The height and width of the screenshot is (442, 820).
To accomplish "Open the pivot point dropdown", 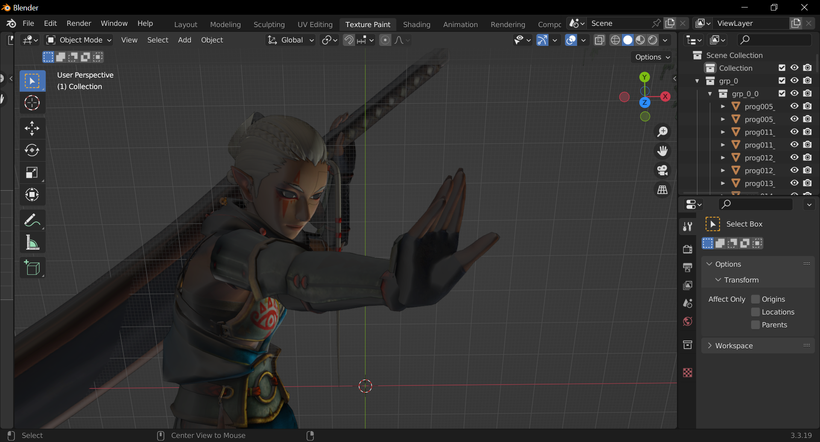I will coord(329,40).
